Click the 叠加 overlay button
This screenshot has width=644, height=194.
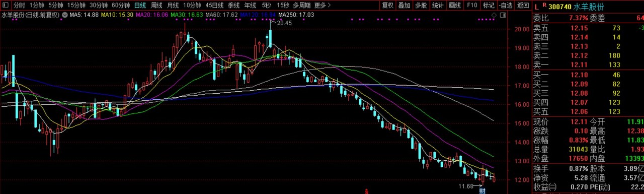[x=404, y=6]
